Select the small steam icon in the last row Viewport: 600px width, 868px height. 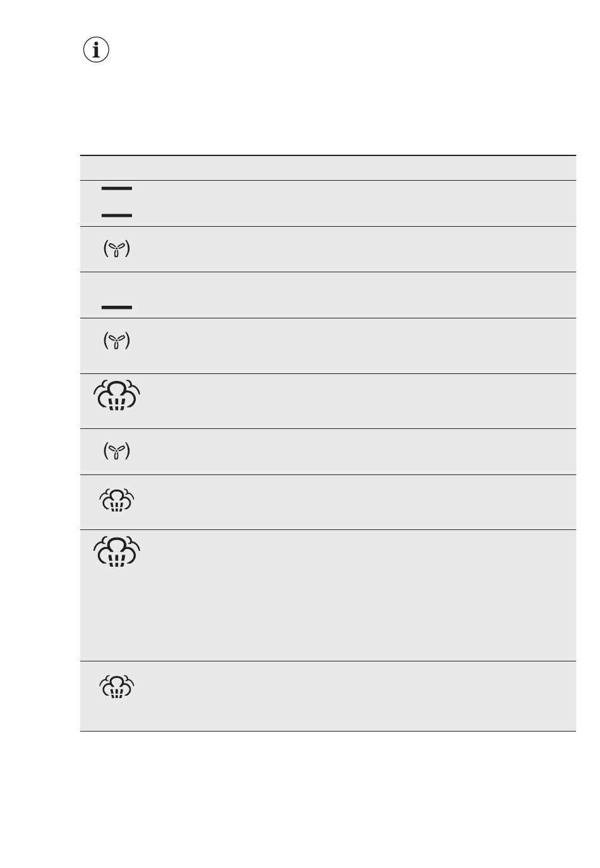coord(117,686)
